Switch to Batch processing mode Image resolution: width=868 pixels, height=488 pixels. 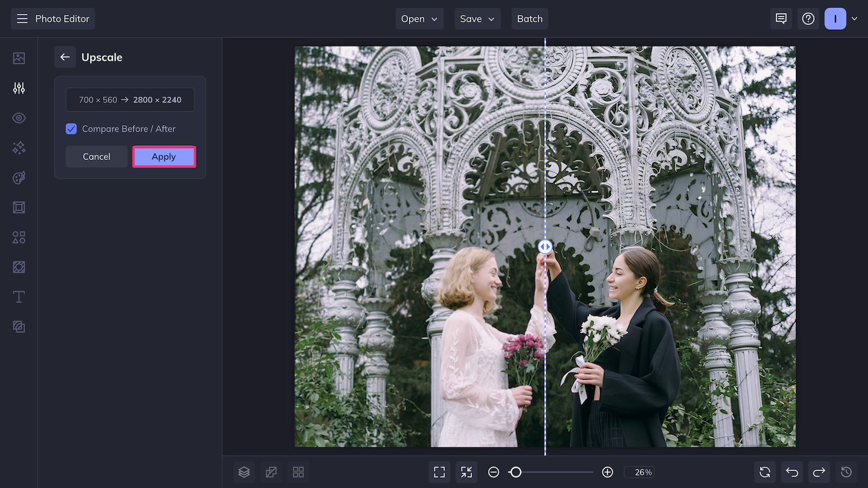click(529, 18)
